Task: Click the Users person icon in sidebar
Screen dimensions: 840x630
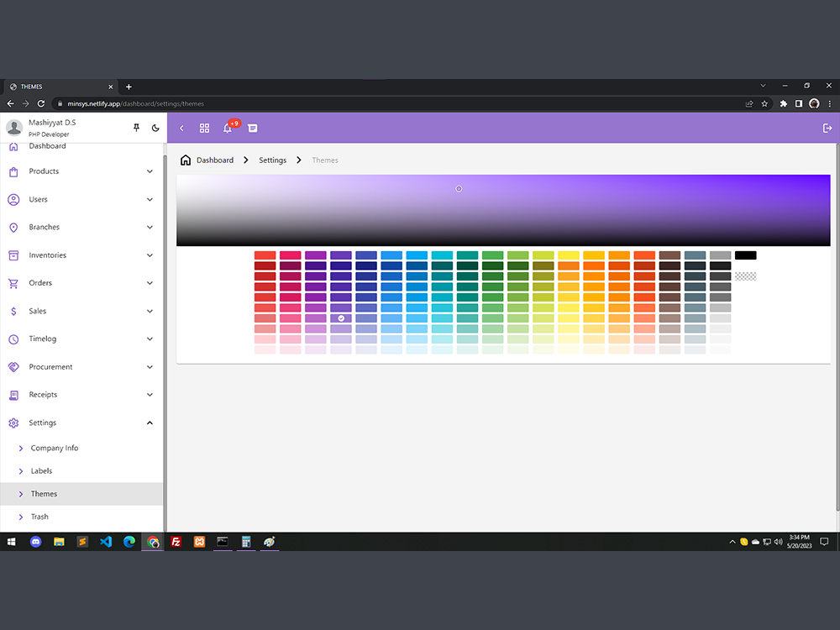Action: pos(14,200)
